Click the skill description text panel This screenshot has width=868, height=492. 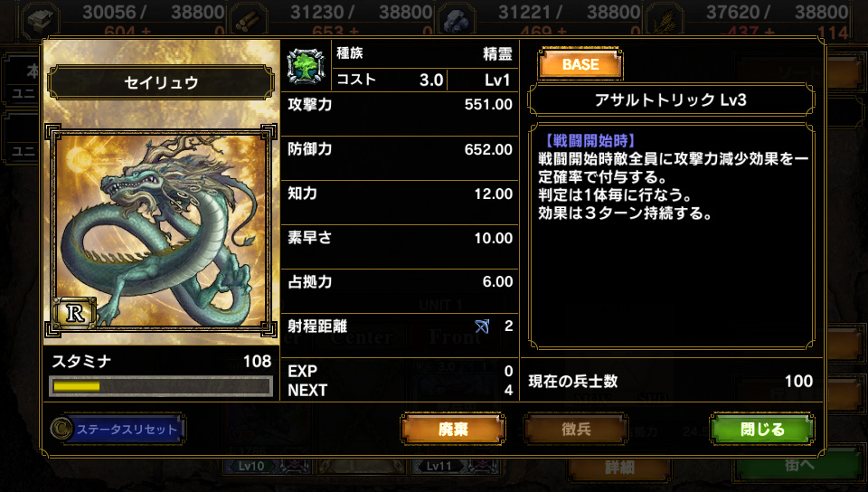click(671, 235)
